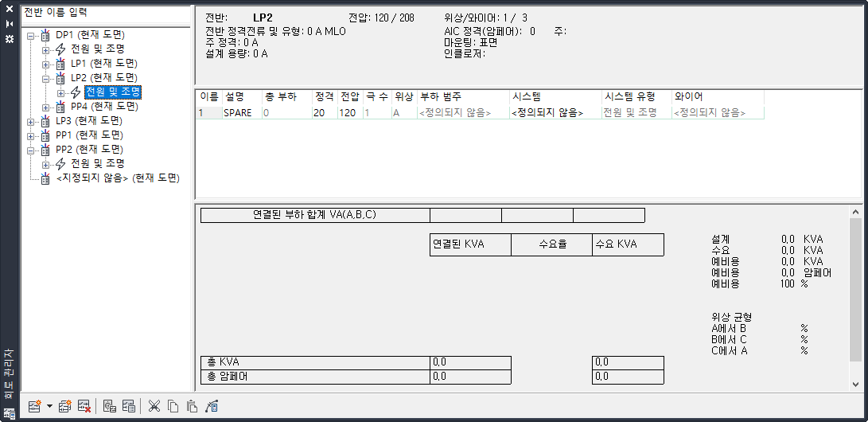This screenshot has width=868, height=422.
Task: Select PP2 (현재 도면) tree label
Action: (88, 150)
